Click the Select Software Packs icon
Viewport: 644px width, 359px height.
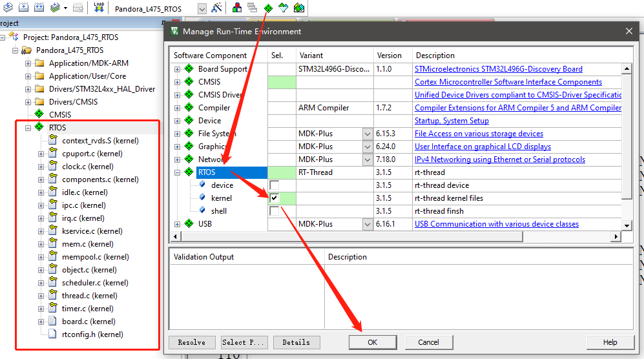pyautogui.click(x=284, y=8)
